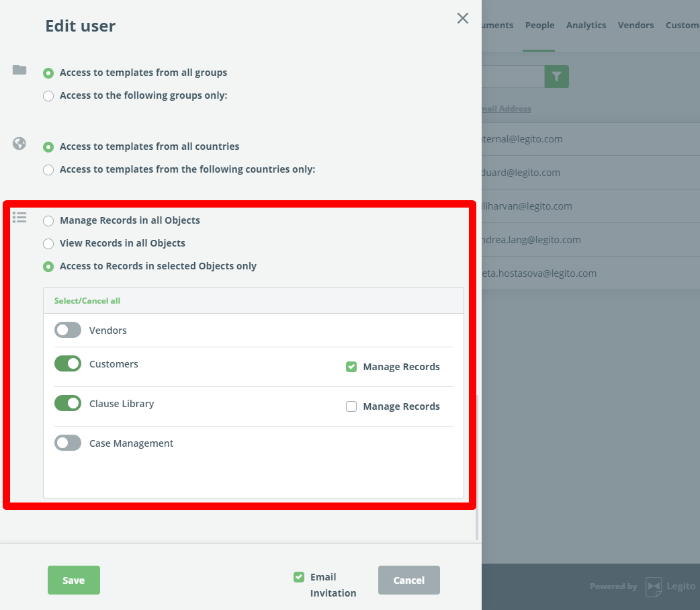Click the Legito logo in footer
The width and height of the screenshot is (700, 610).
670,586
